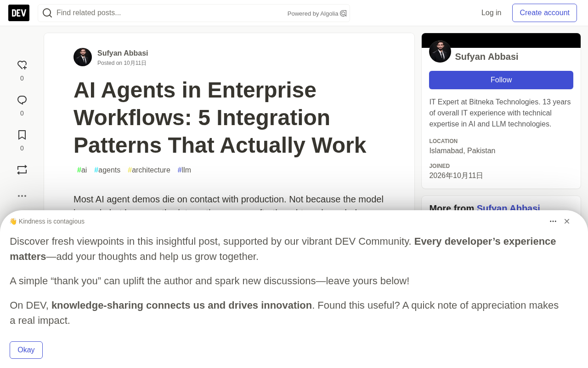This screenshot has width=588, height=368.
Task: Open Sufyan Abbasi name in the profile card
Action: click(x=486, y=57)
